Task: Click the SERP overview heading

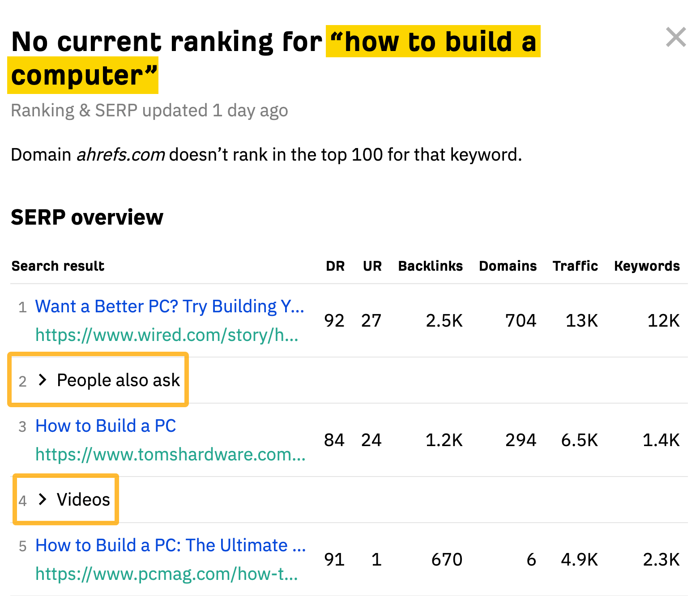Action: coord(87,217)
